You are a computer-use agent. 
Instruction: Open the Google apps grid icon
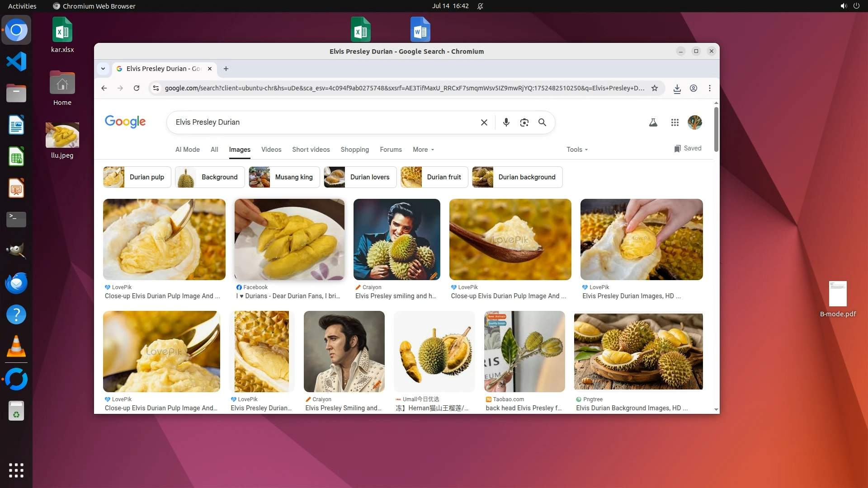tap(675, 122)
